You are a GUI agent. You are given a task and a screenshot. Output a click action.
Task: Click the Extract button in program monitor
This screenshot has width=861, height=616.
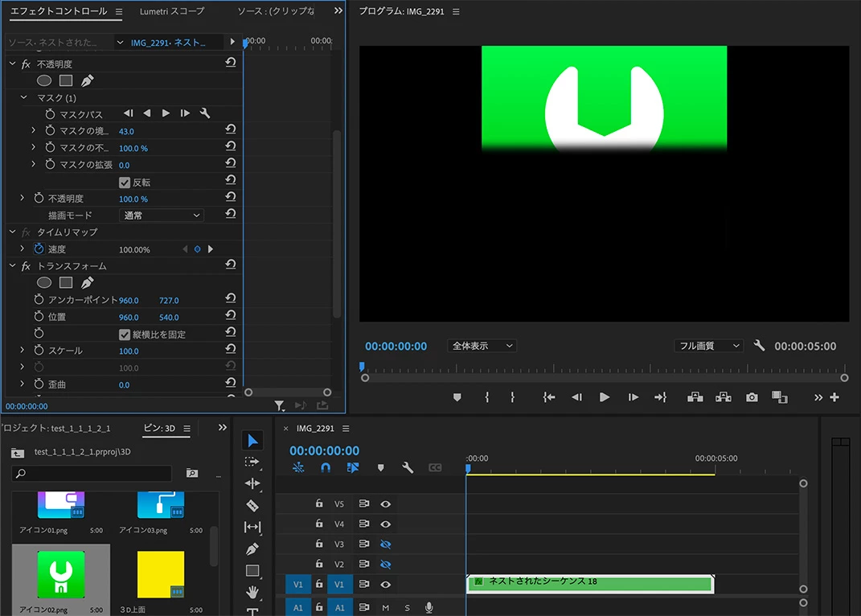[724, 397]
